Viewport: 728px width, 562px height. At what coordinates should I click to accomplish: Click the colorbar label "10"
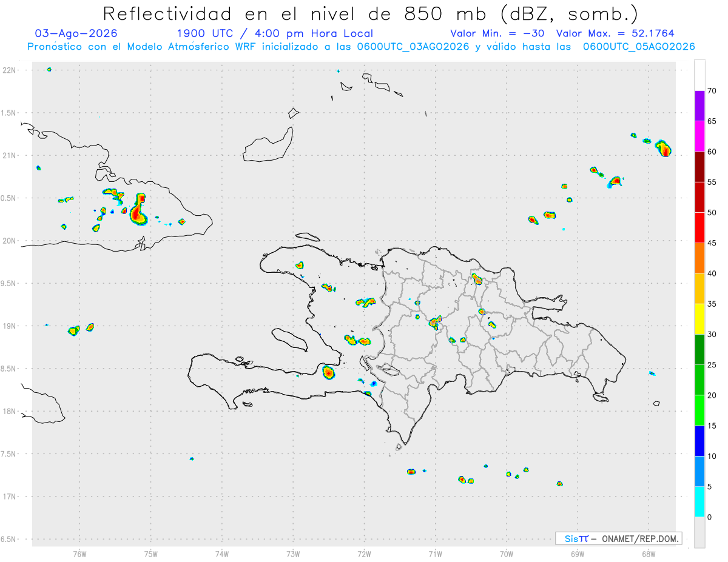712,456
